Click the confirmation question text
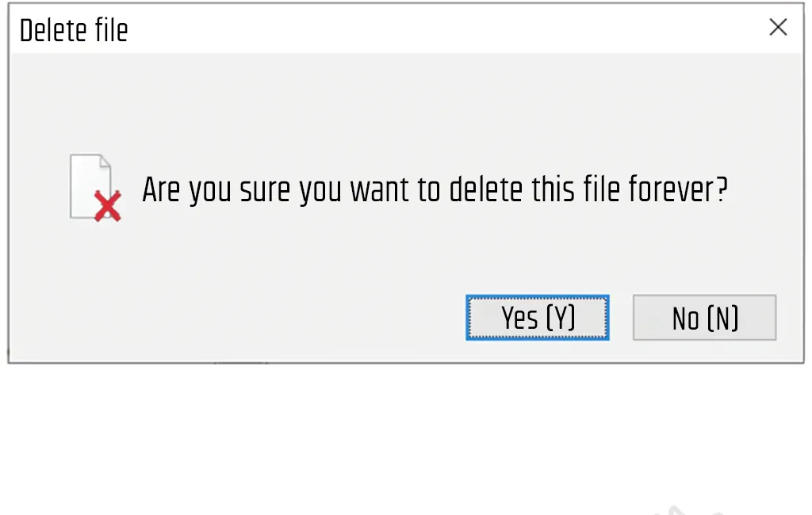The width and height of the screenshot is (812, 515). click(435, 190)
